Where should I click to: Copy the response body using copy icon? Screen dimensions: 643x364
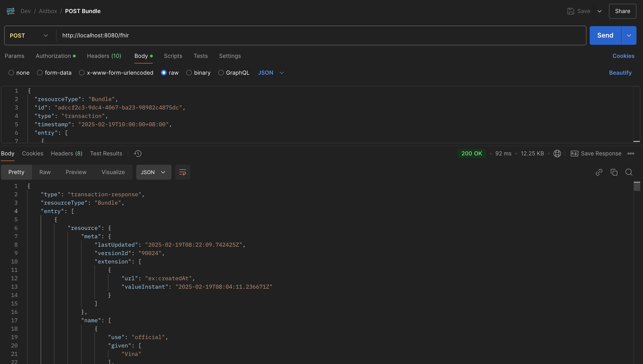614,172
